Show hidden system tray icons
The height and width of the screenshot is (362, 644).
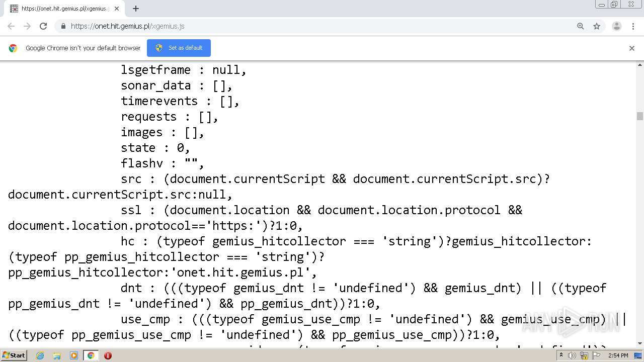tap(561, 355)
